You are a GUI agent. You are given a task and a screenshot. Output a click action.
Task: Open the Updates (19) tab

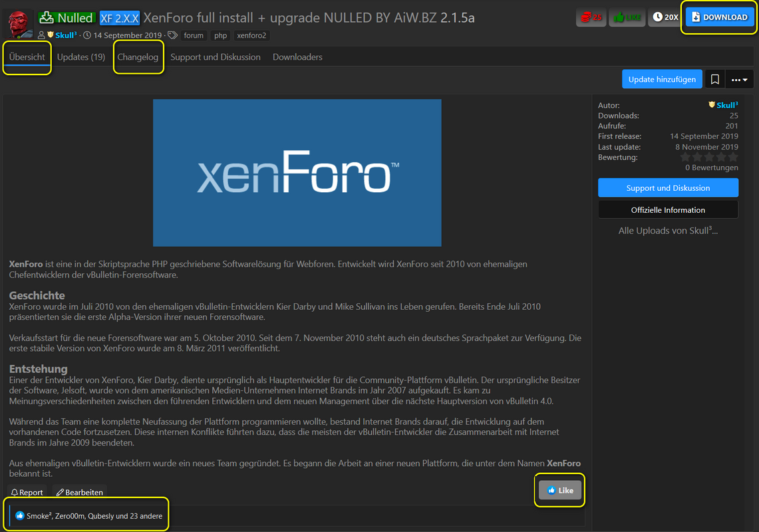[x=81, y=57]
